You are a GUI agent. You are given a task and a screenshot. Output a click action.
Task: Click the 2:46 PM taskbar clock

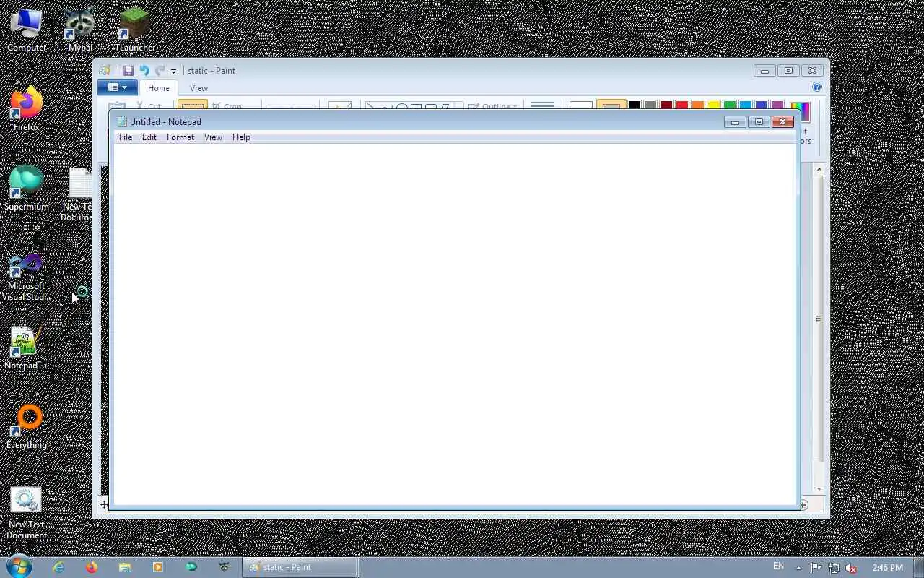coord(887,568)
